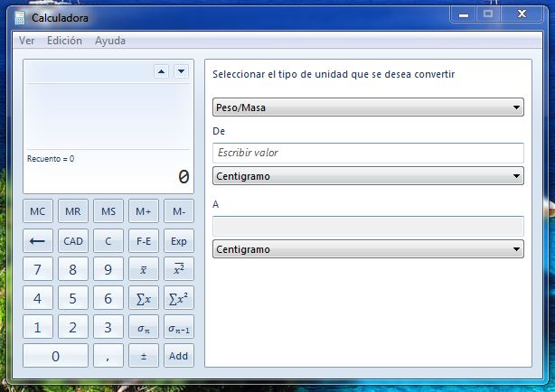Expand the A target unit Centigramo dropdown
Screen dimensions: 555x392
pos(368,249)
